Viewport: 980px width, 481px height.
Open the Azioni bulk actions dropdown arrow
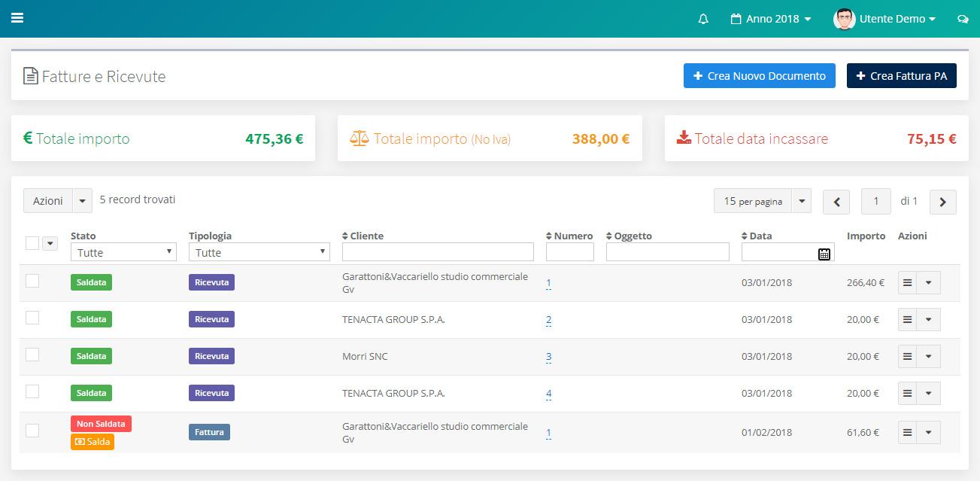(83, 201)
